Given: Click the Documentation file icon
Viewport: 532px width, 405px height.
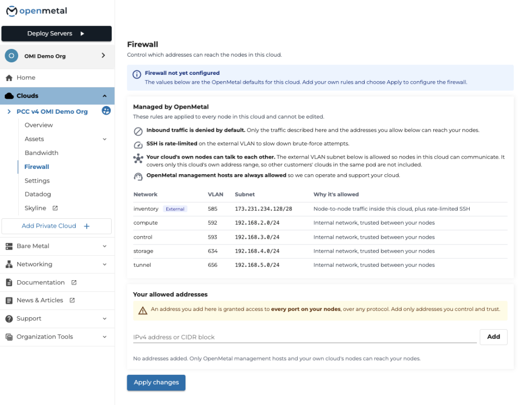Looking at the screenshot, I should pyautogui.click(x=9, y=282).
